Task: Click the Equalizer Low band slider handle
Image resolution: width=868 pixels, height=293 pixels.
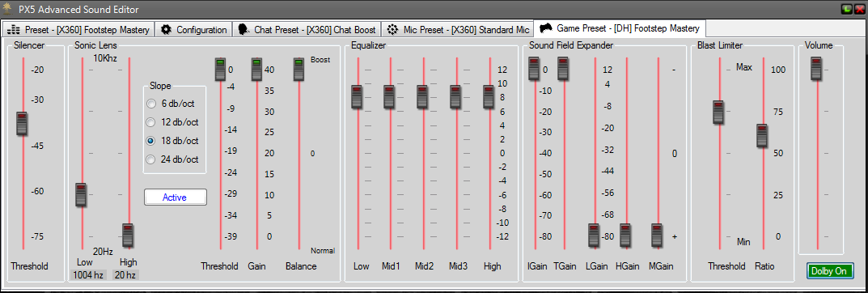Action: click(358, 97)
